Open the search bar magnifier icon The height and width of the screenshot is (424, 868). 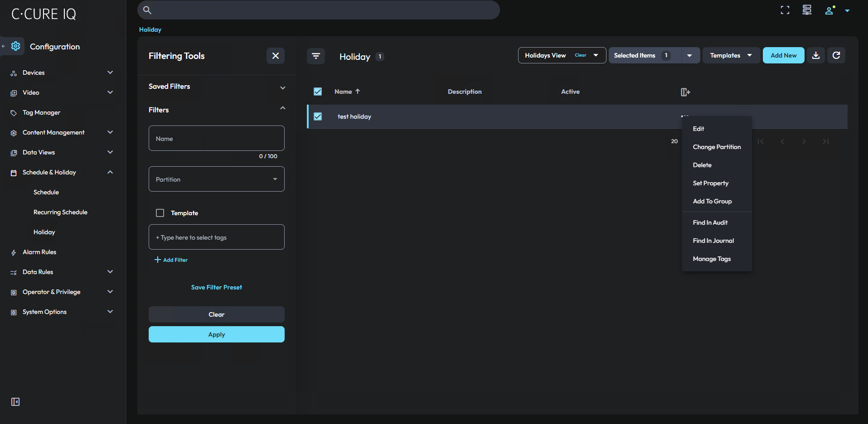pyautogui.click(x=147, y=10)
